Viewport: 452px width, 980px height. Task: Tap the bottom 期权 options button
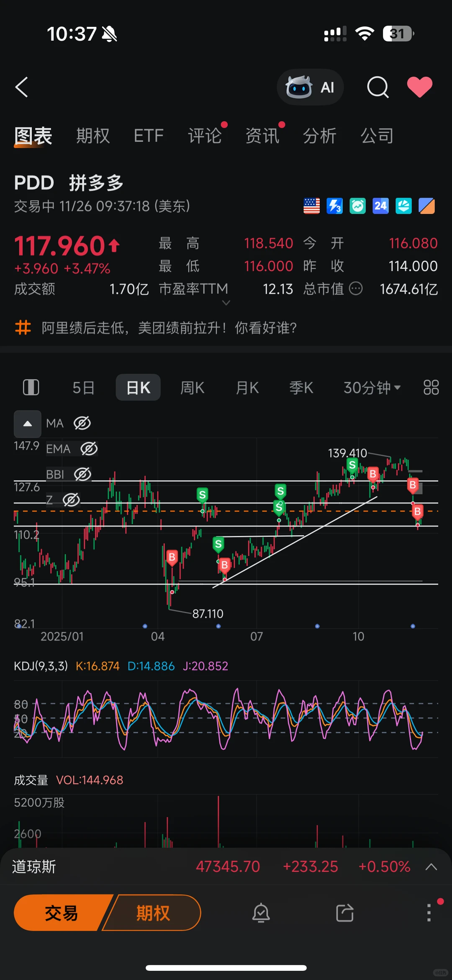pyautogui.click(x=153, y=913)
